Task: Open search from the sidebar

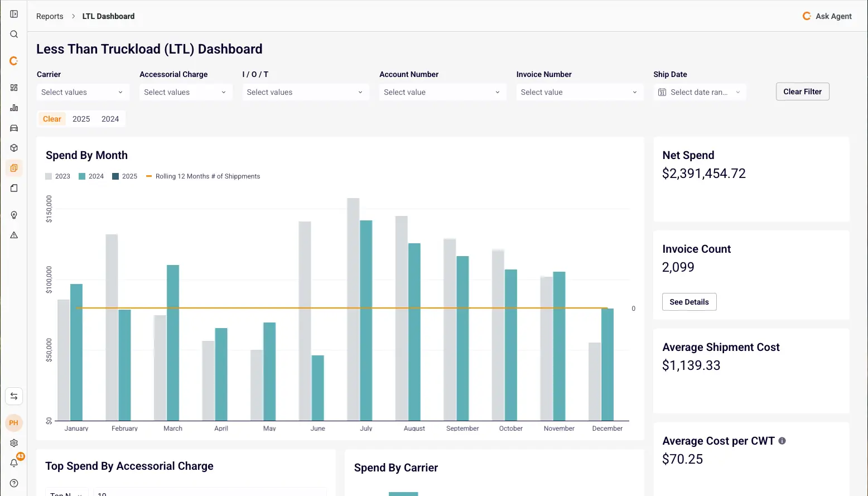Action: tap(14, 34)
